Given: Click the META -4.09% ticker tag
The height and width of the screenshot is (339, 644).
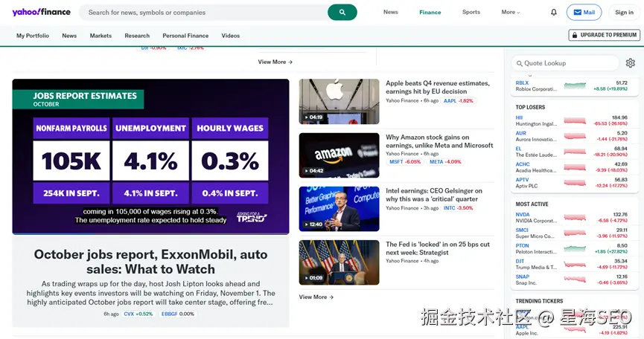Looking at the screenshot, I should tap(445, 162).
